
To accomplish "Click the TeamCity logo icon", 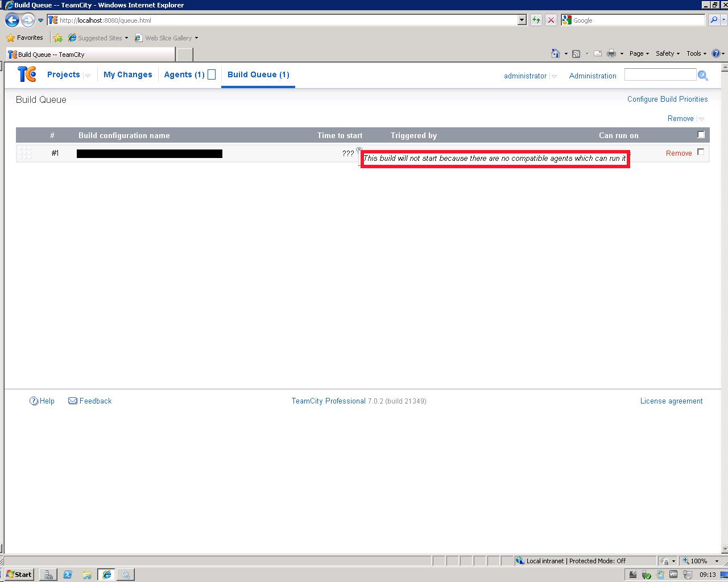I will pyautogui.click(x=27, y=74).
